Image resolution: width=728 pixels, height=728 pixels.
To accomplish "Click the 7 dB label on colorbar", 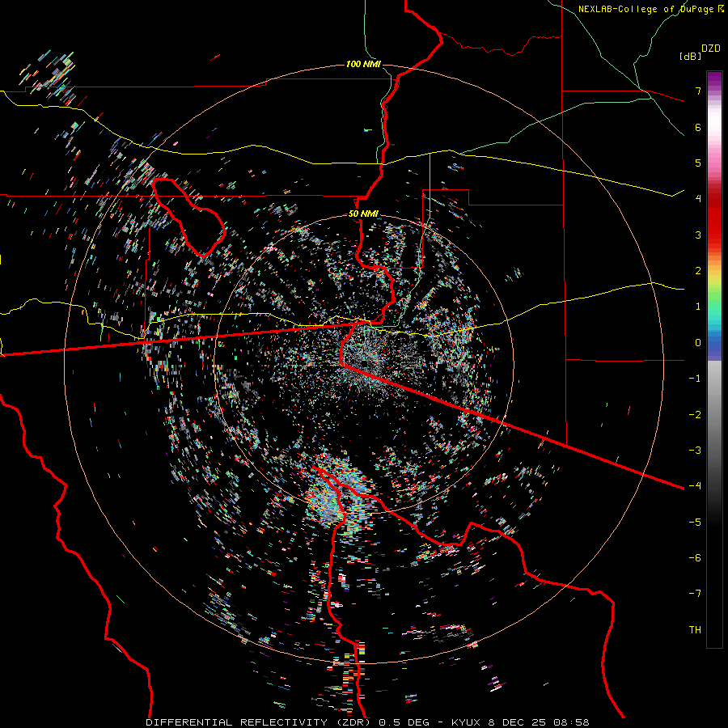I will pyautogui.click(x=698, y=91).
